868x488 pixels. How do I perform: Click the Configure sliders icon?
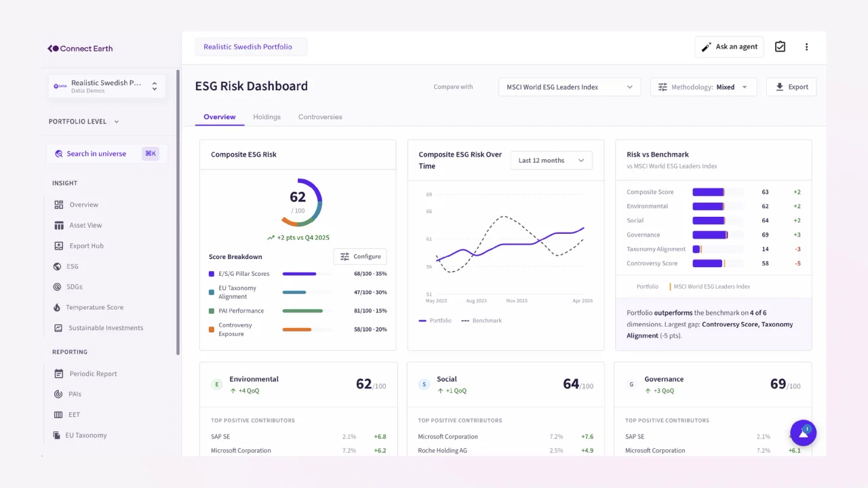(x=344, y=256)
